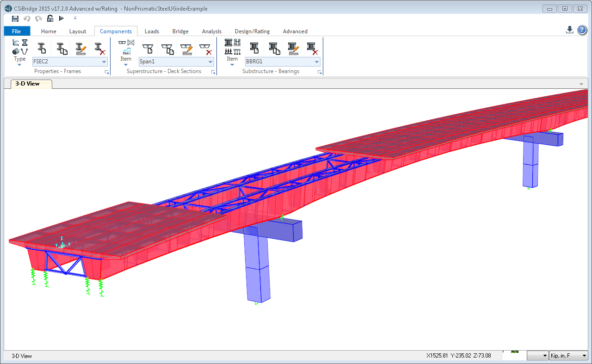Open the Span1 deck section dropdown
Screen dimensions: 592x364
(x=210, y=62)
